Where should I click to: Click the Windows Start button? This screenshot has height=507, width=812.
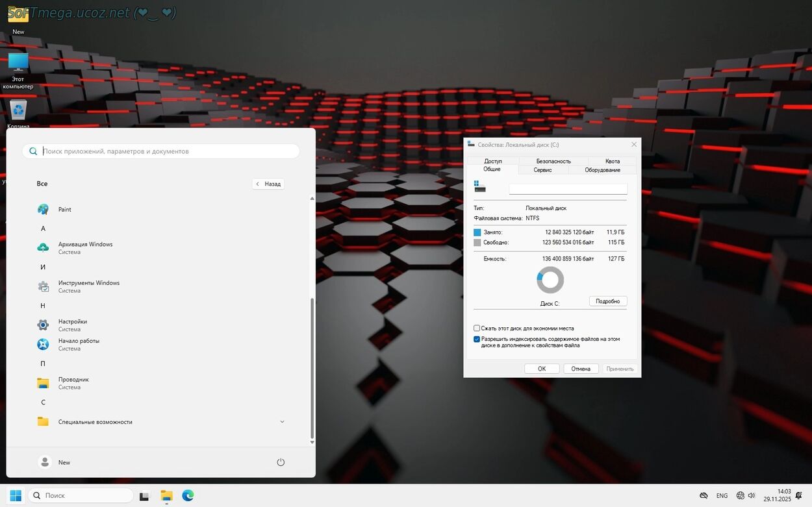pyautogui.click(x=16, y=495)
